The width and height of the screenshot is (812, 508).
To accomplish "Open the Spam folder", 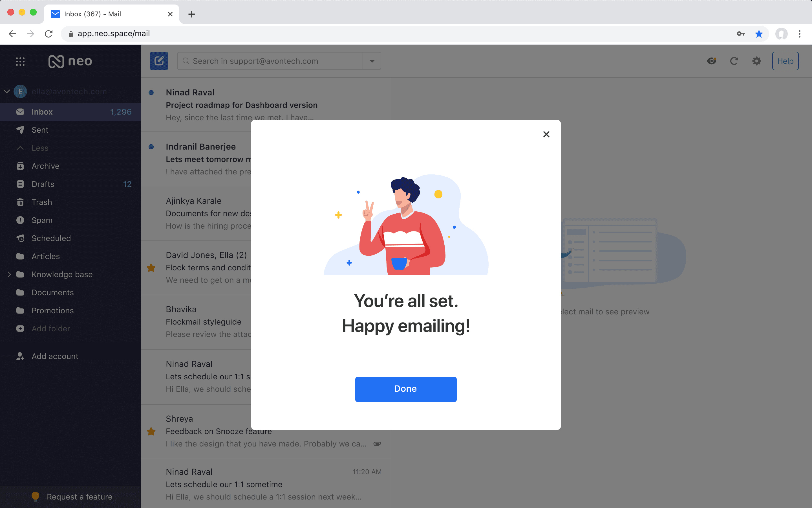I will [x=70, y=220].
